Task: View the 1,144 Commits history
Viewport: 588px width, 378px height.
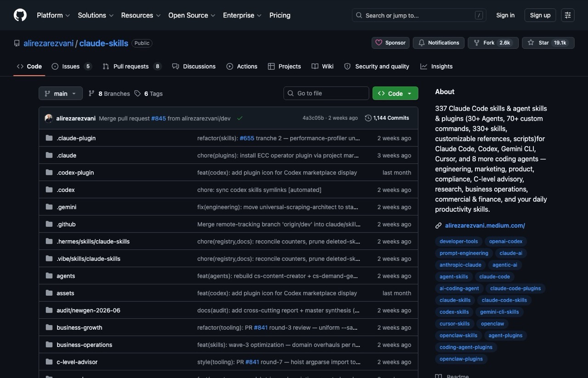Action: (x=387, y=118)
